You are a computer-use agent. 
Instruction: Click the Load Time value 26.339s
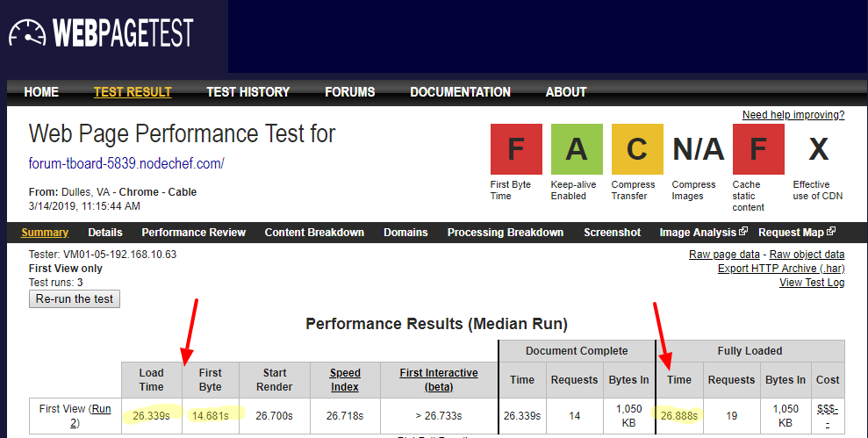(x=151, y=416)
